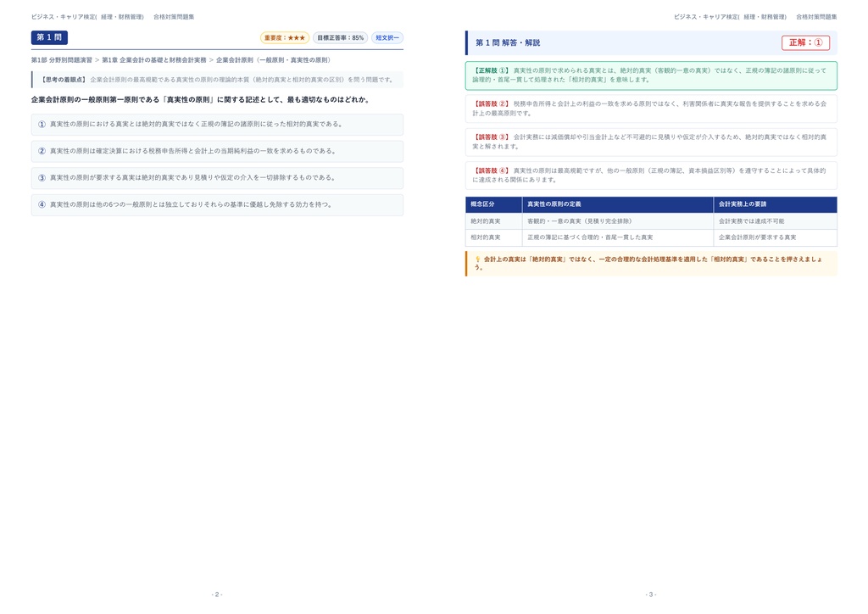Click the 概念区分 table header
This screenshot has width=868, height=614.
[494, 204]
